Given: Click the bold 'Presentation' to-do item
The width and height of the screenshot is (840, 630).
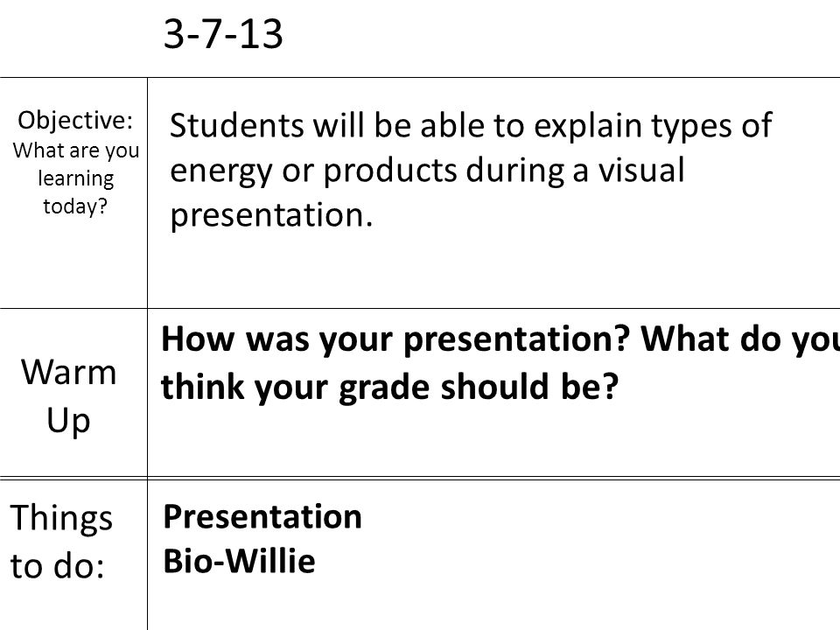Looking at the screenshot, I should click(x=262, y=518).
